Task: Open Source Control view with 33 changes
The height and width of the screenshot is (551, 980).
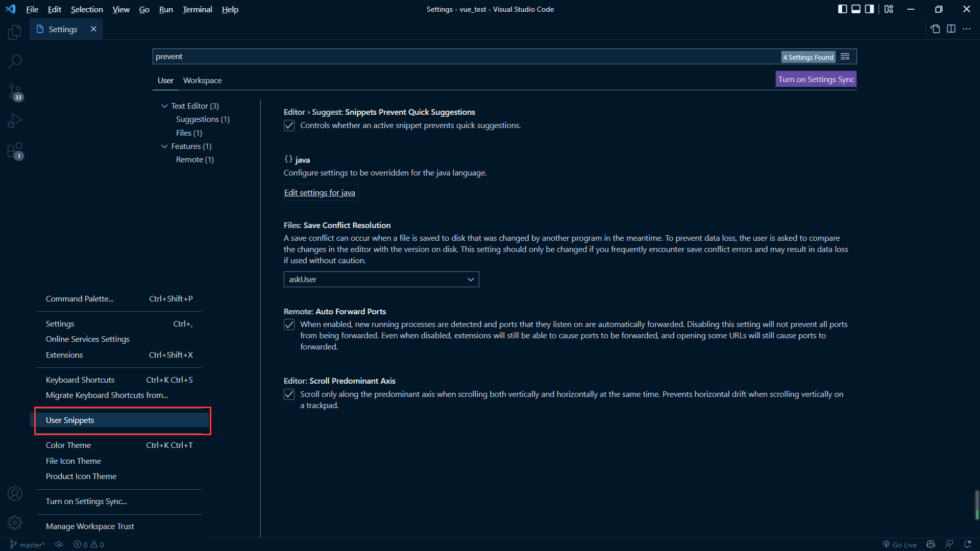Action: pyautogui.click(x=15, y=92)
